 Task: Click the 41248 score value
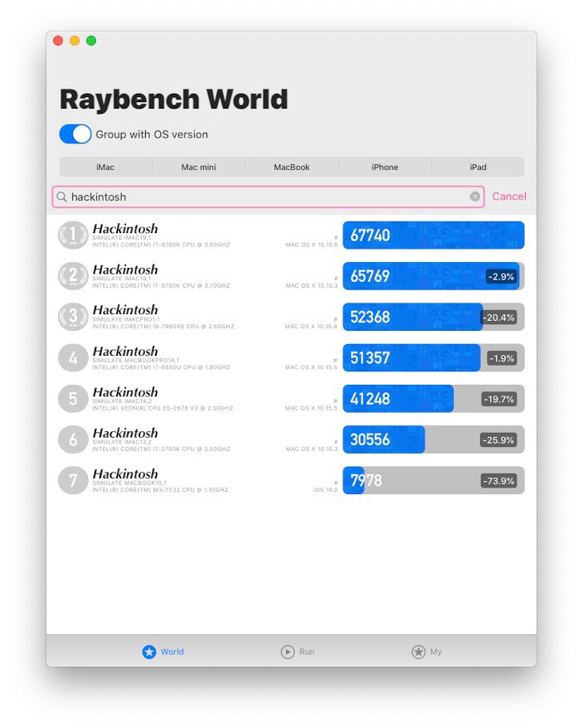tap(370, 399)
